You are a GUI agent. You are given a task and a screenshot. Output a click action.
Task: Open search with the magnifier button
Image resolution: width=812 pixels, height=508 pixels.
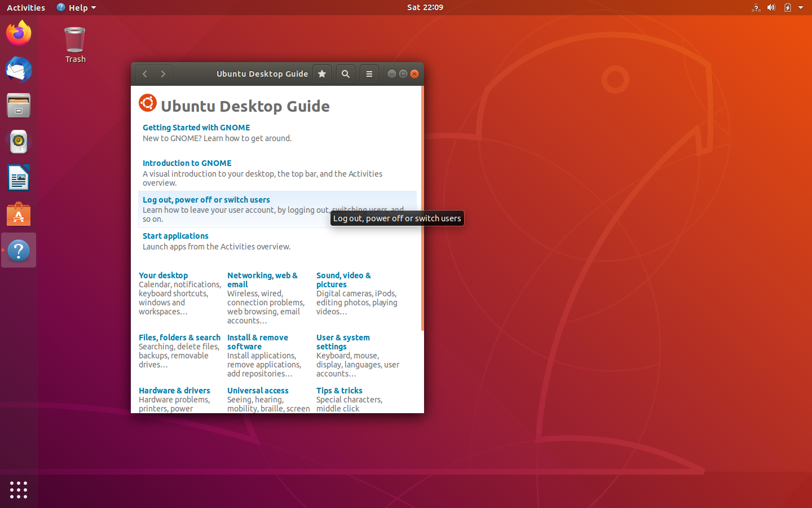pyautogui.click(x=346, y=74)
